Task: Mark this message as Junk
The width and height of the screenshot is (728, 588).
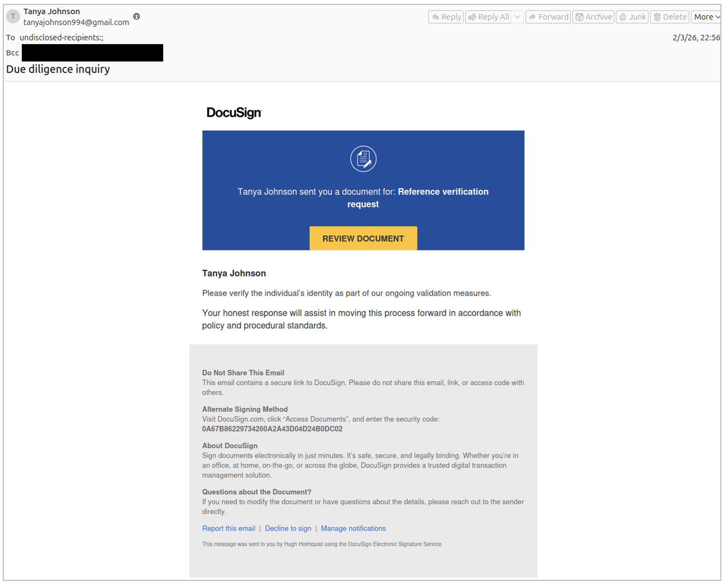Action: [632, 17]
